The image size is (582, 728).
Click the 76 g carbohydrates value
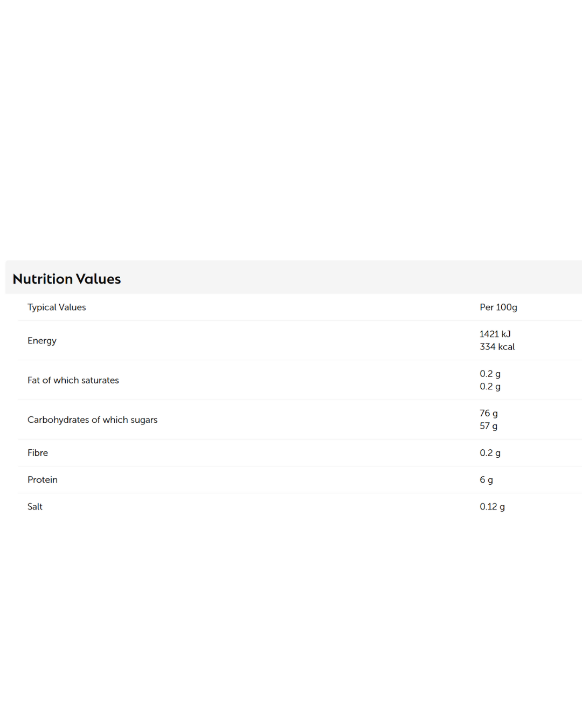[x=488, y=413]
